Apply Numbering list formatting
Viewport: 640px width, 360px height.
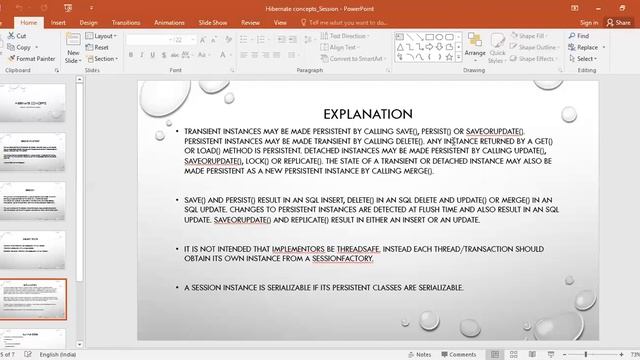pos(260,40)
